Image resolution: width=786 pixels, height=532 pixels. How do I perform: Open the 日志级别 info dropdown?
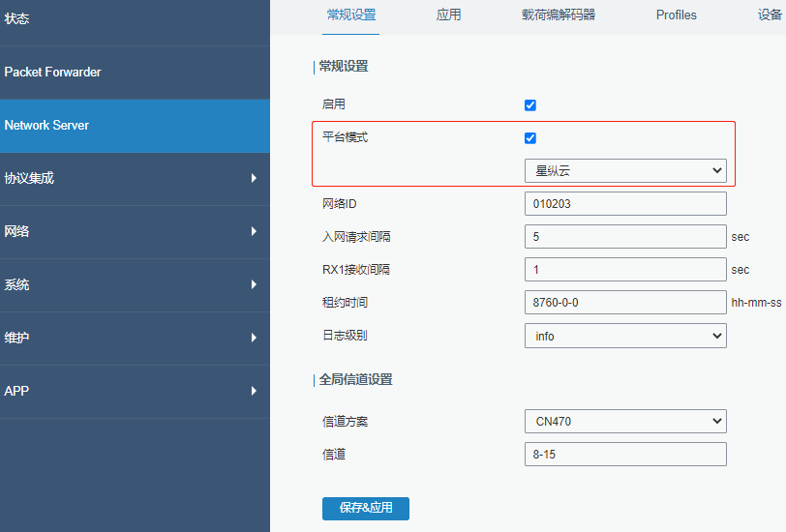coord(625,337)
